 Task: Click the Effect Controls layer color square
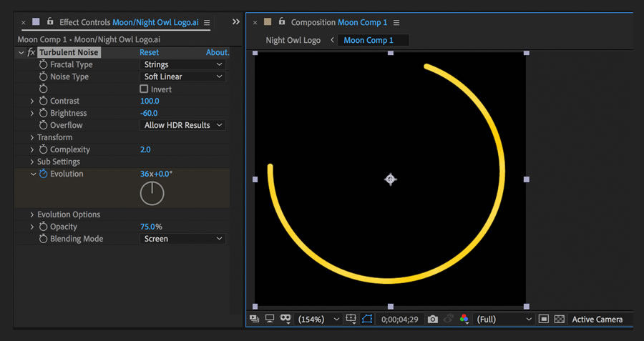coord(36,21)
